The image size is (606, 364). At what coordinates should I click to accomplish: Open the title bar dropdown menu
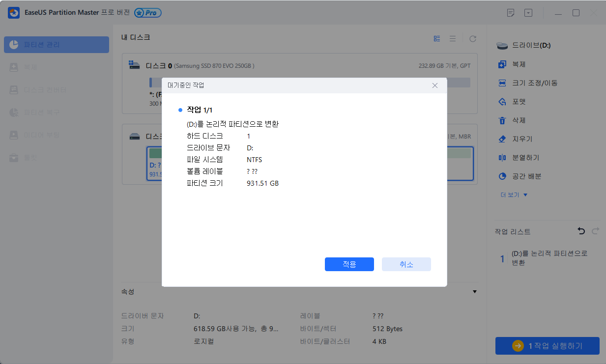tap(528, 13)
